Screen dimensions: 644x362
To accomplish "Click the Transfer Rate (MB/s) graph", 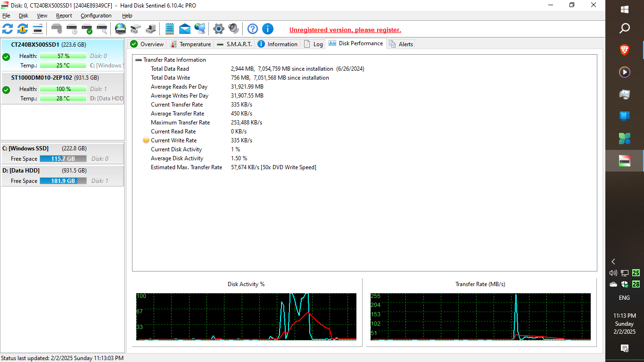I will (480, 316).
